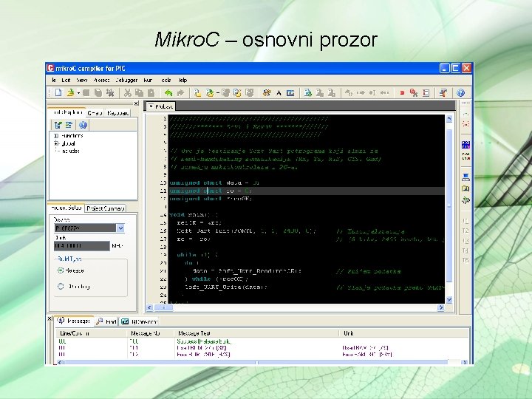Open the Help menu
Viewport: 532px width, 399px height.
pyautogui.click(x=183, y=80)
